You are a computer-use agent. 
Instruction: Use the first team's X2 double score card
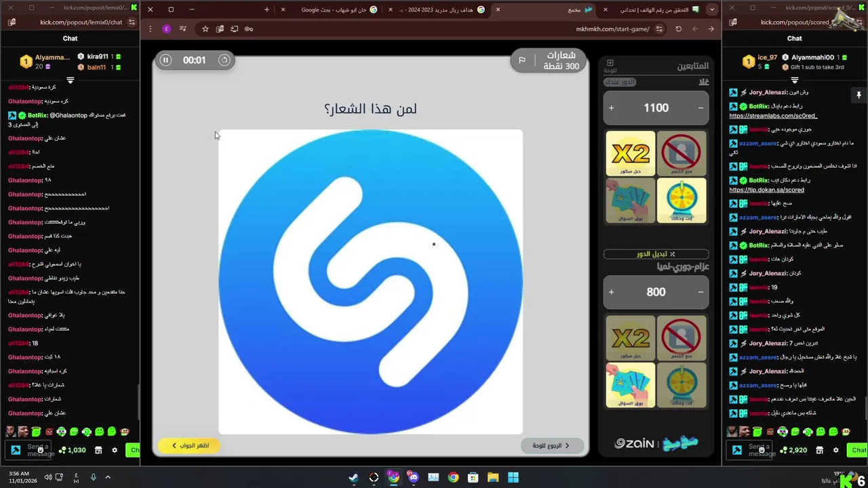point(631,154)
